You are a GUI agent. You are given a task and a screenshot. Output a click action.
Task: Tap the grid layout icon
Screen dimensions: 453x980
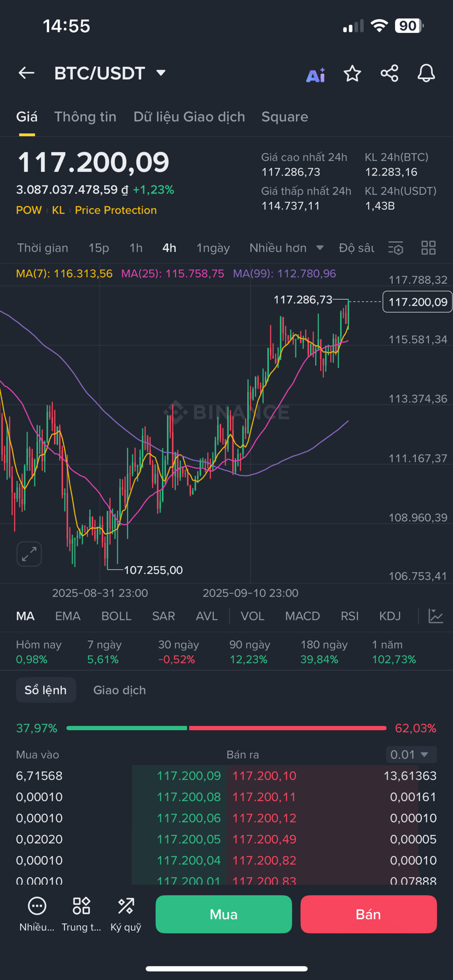[x=428, y=248]
